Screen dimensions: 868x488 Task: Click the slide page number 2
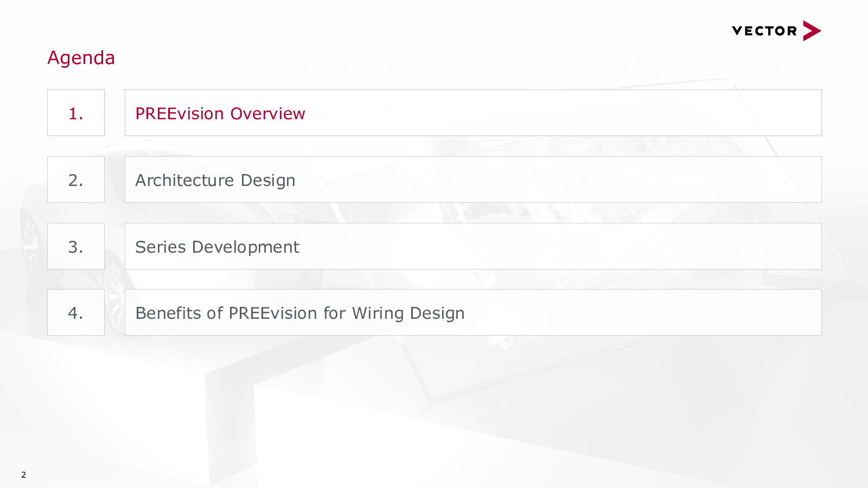[x=23, y=474]
